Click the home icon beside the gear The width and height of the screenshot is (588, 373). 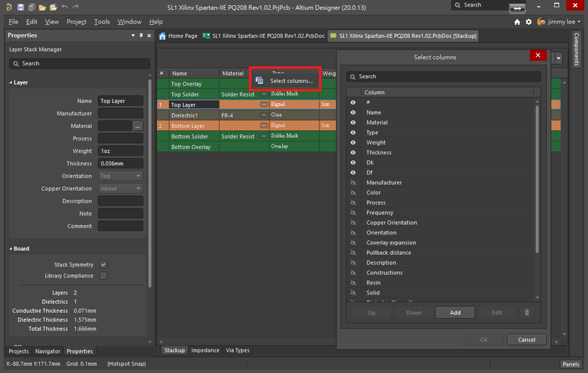[x=517, y=22]
